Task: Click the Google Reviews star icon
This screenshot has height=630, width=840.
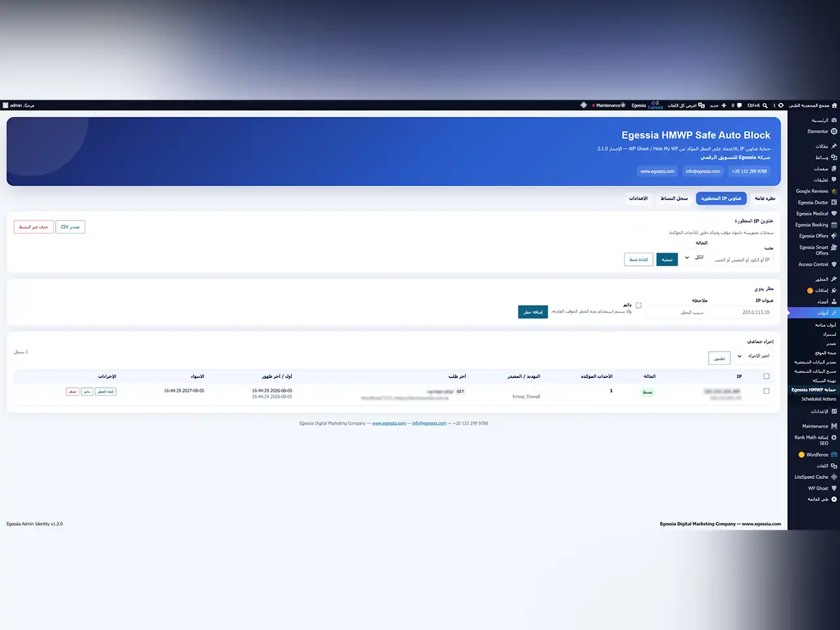Action: pyautogui.click(x=834, y=191)
